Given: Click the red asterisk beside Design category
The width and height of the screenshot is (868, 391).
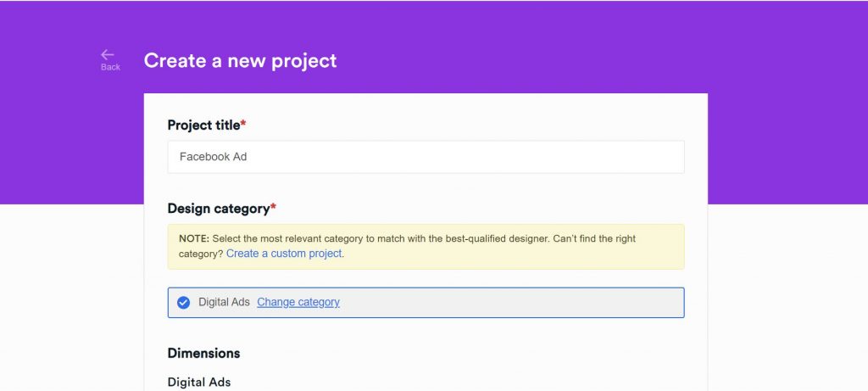Looking at the screenshot, I should pyautogui.click(x=273, y=207).
